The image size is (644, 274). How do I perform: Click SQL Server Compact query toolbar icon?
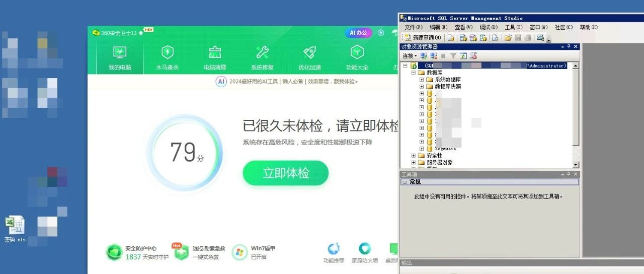point(495,38)
